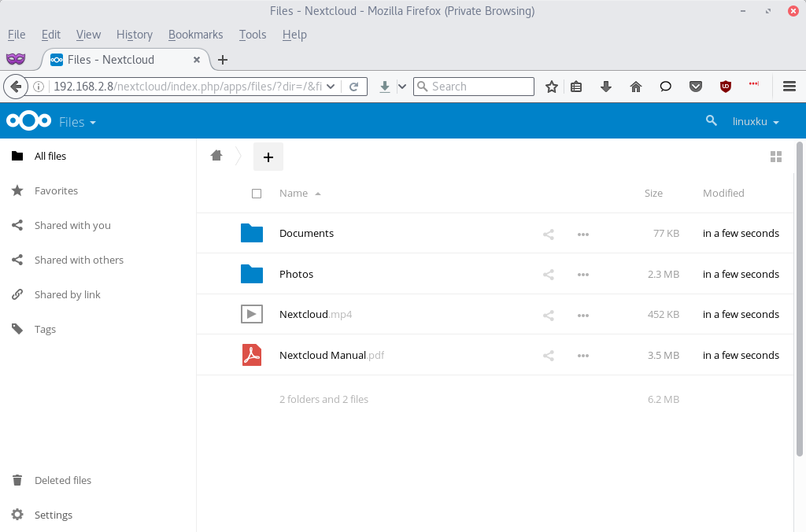The image size is (806, 532).
Task: Open Firefox History menu
Action: (134, 35)
